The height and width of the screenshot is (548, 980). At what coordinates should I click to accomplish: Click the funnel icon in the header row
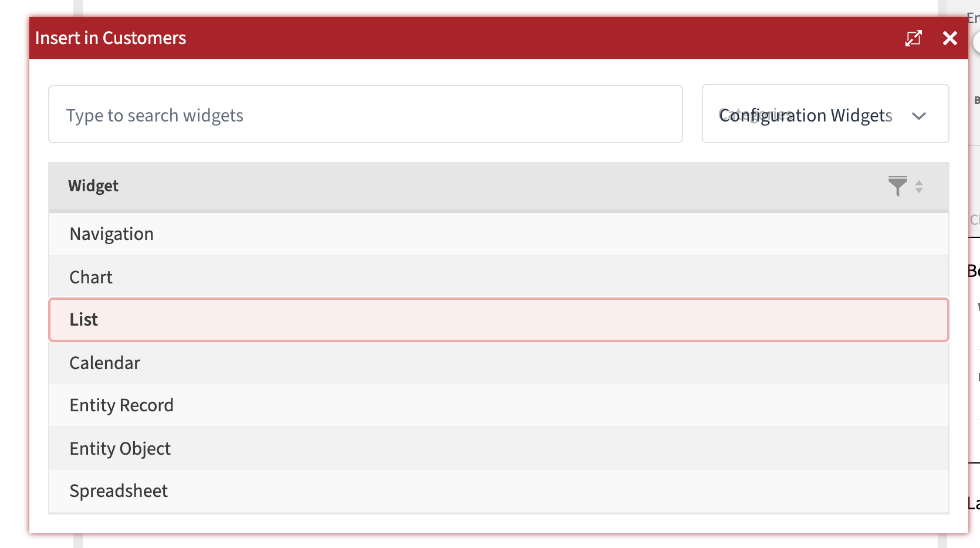coord(898,187)
